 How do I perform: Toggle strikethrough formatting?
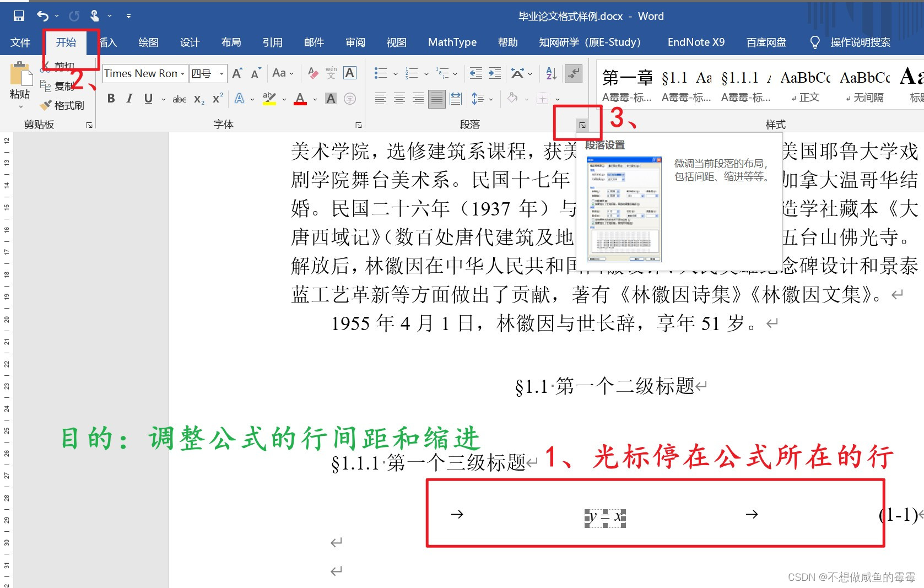[x=180, y=99]
